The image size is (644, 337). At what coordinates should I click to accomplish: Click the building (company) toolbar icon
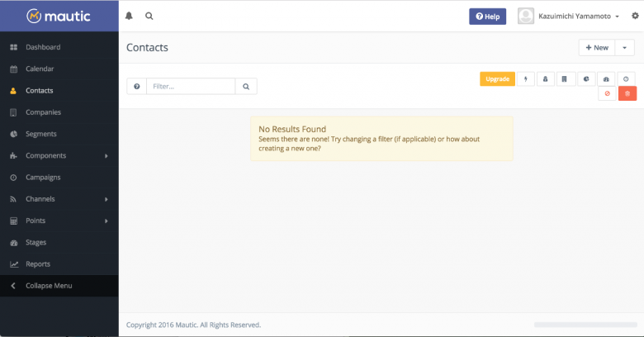[566, 79]
